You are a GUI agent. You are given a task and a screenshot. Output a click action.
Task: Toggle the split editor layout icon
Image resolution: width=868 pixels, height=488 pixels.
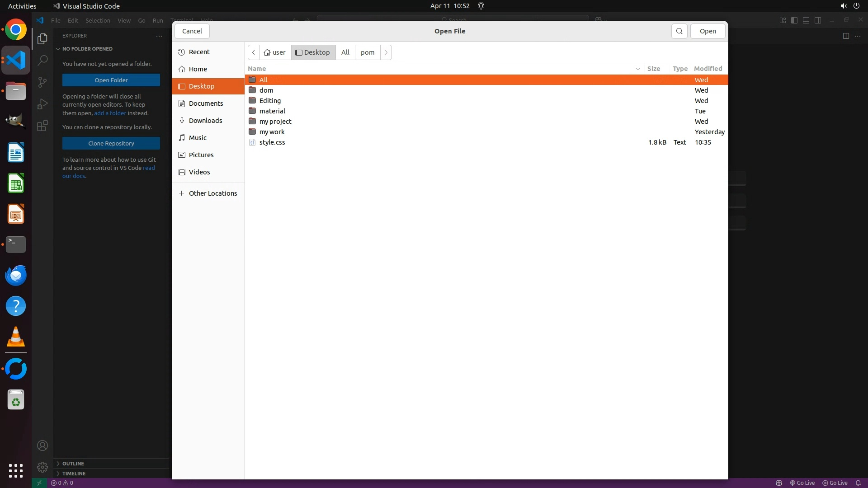846,36
